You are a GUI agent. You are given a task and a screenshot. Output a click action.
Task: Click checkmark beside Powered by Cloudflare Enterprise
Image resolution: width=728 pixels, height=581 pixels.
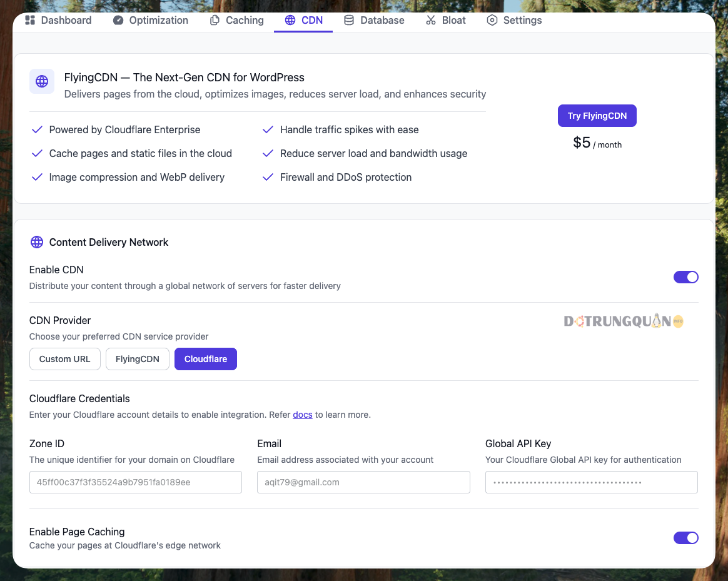coord(37,129)
